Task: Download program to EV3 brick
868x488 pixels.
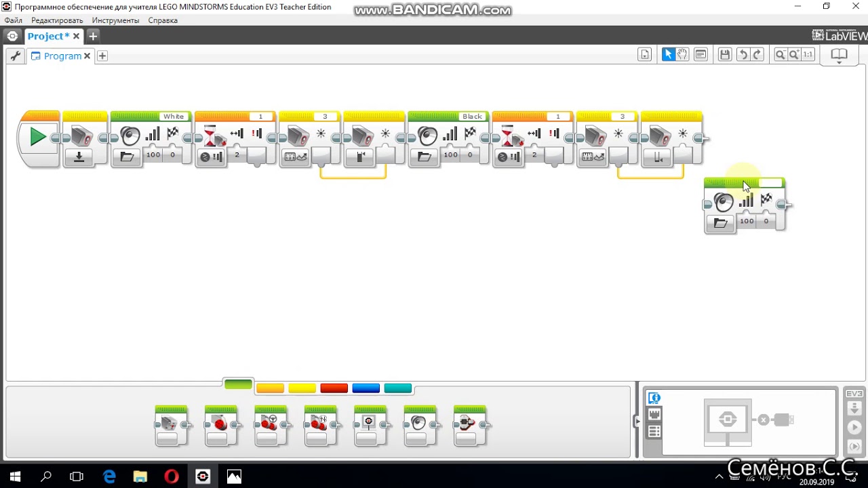Action: [854, 409]
